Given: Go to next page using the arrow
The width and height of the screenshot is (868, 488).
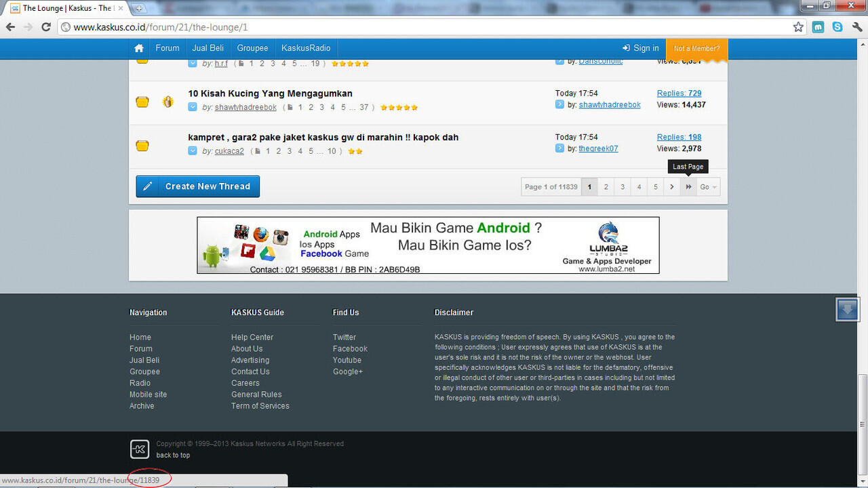Looking at the screenshot, I should 671,187.
